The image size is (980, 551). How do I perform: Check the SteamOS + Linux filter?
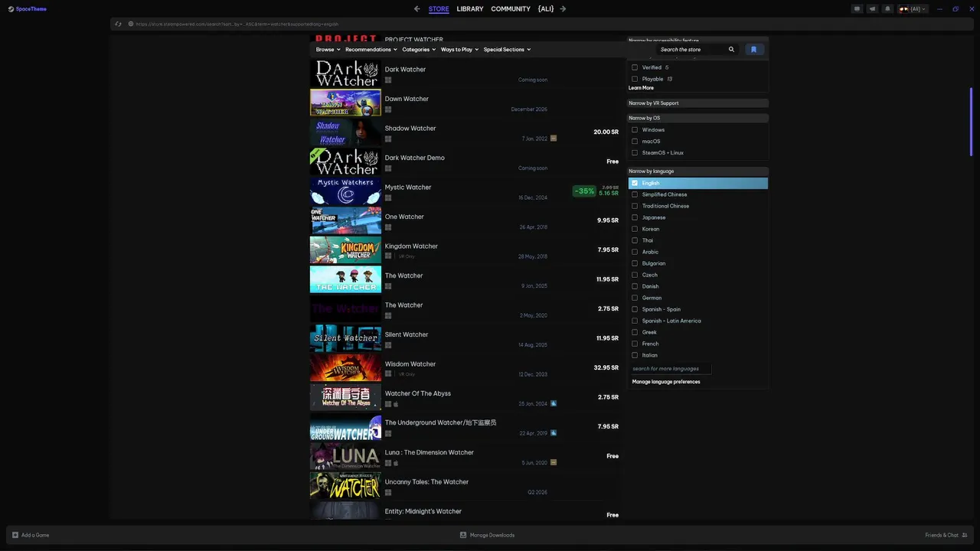(635, 153)
